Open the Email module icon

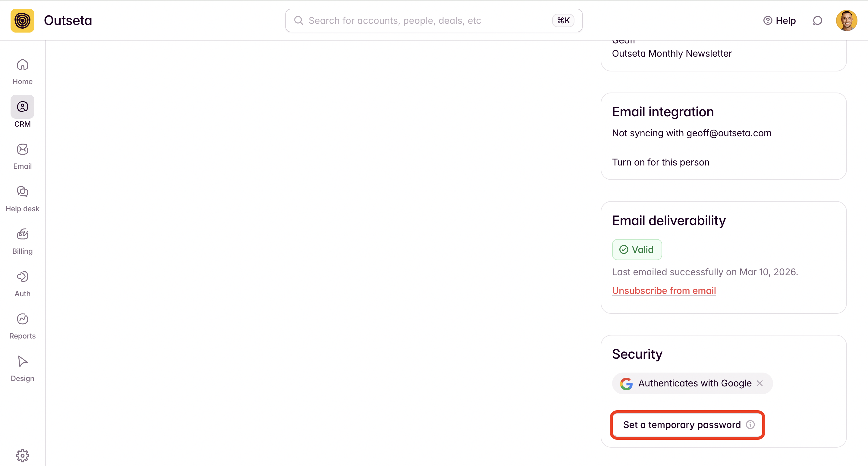[22, 150]
